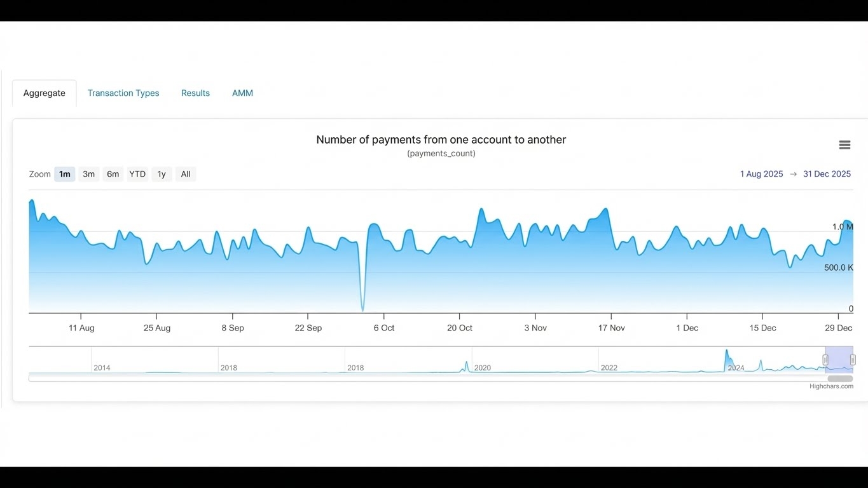
Task: Select the 1m zoom range
Action: click(x=65, y=174)
